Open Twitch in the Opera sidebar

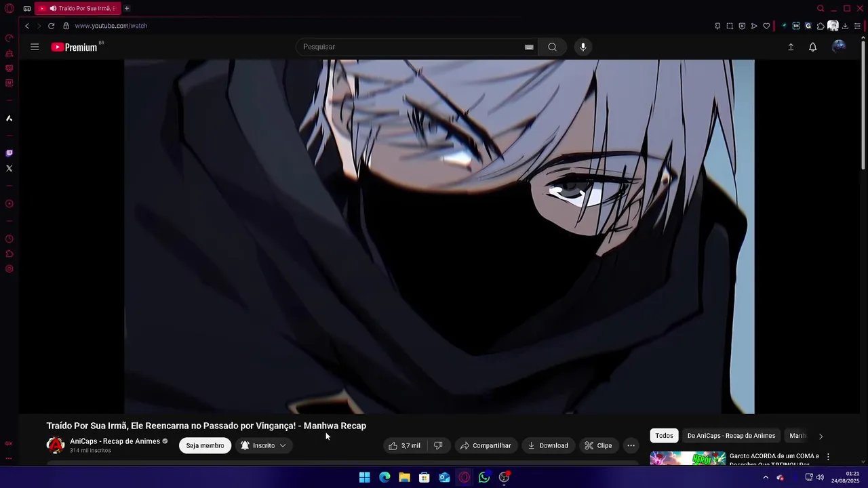point(9,153)
